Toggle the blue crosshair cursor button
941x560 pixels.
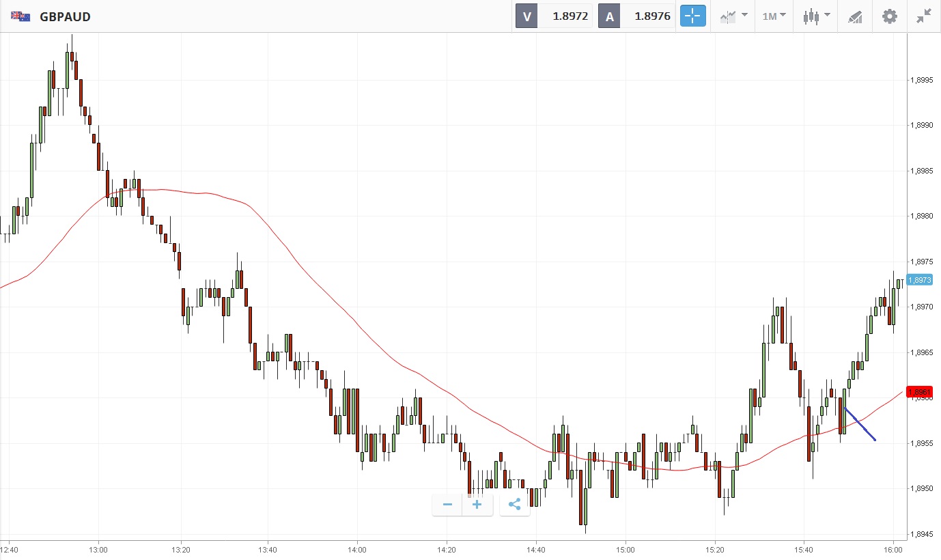click(x=692, y=16)
